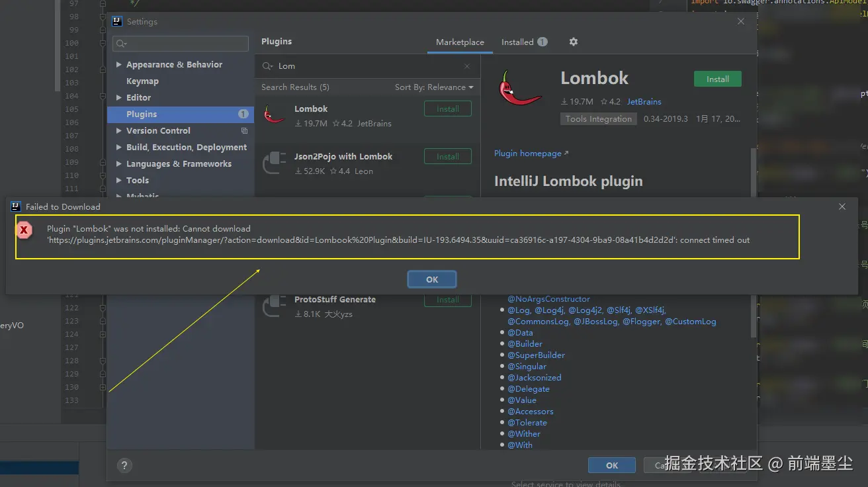Viewport: 868px width, 487px height.
Task: Open the @Jacksonized annotation link
Action: pyautogui.click(x=534, y=378)
